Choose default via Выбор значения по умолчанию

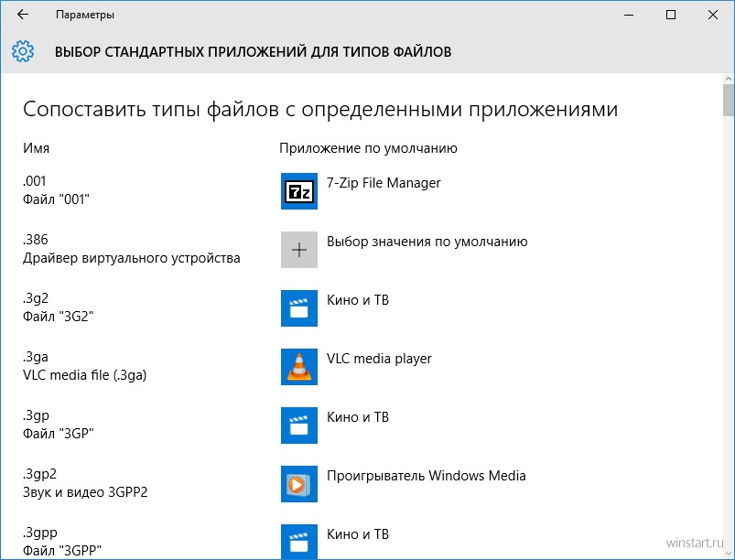pos(427,242)
